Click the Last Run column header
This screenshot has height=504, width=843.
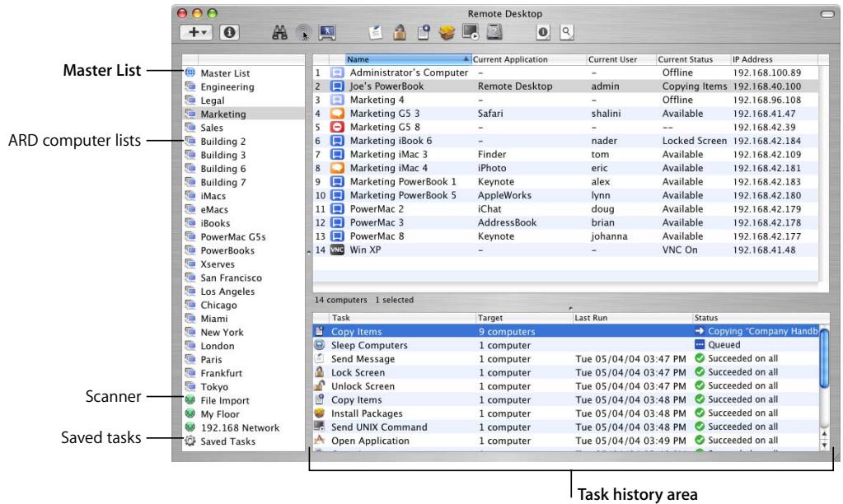pos(632,318)
